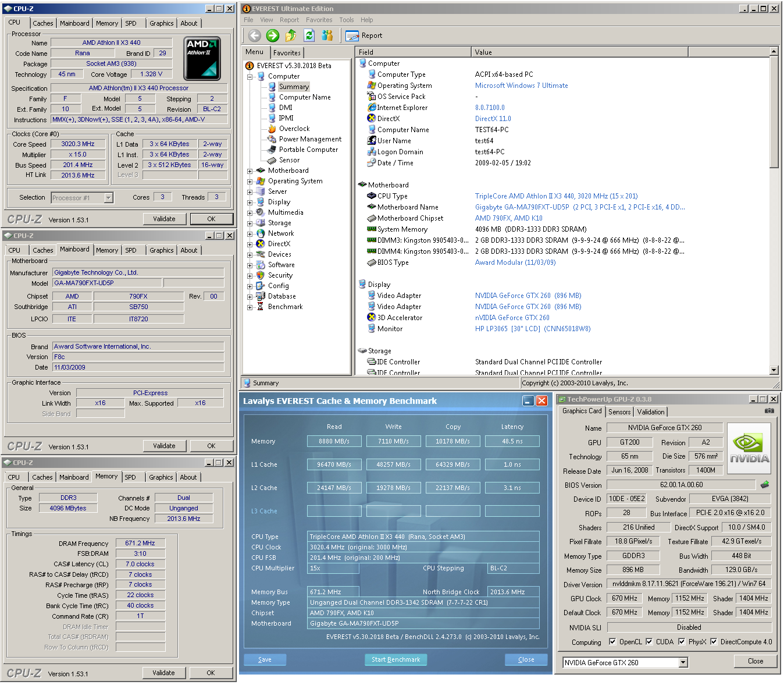The height and width of the screenshot is (685, 784).
Task: Click the Refresh icon in EVEREST toolbar
Action: (309, 36)
